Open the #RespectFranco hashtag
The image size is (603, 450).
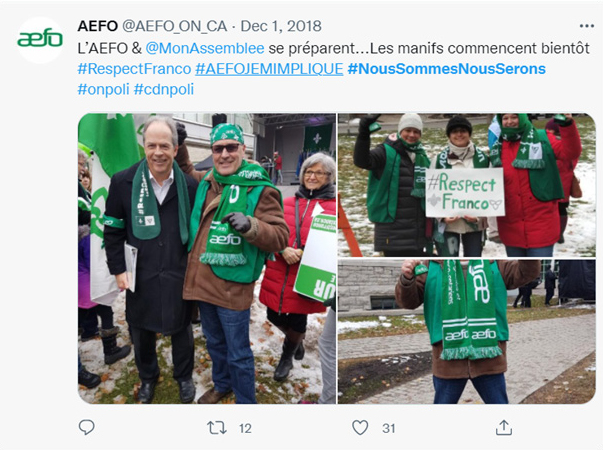click(134, 69)
